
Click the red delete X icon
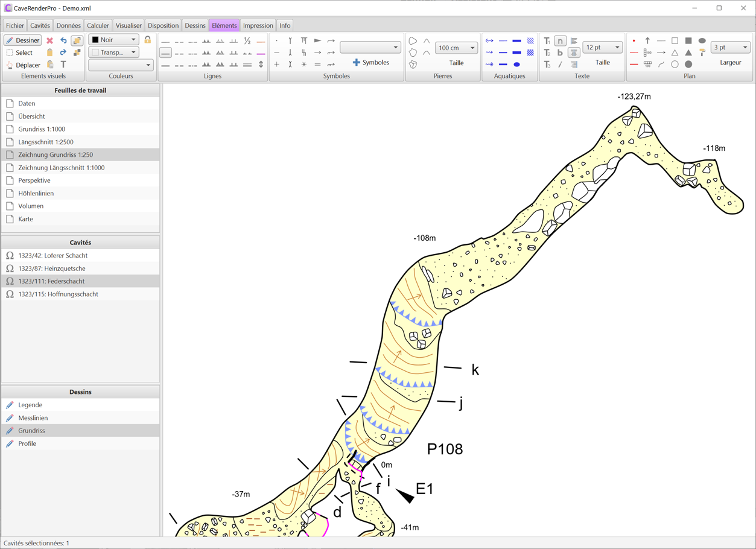coord(50,40)
